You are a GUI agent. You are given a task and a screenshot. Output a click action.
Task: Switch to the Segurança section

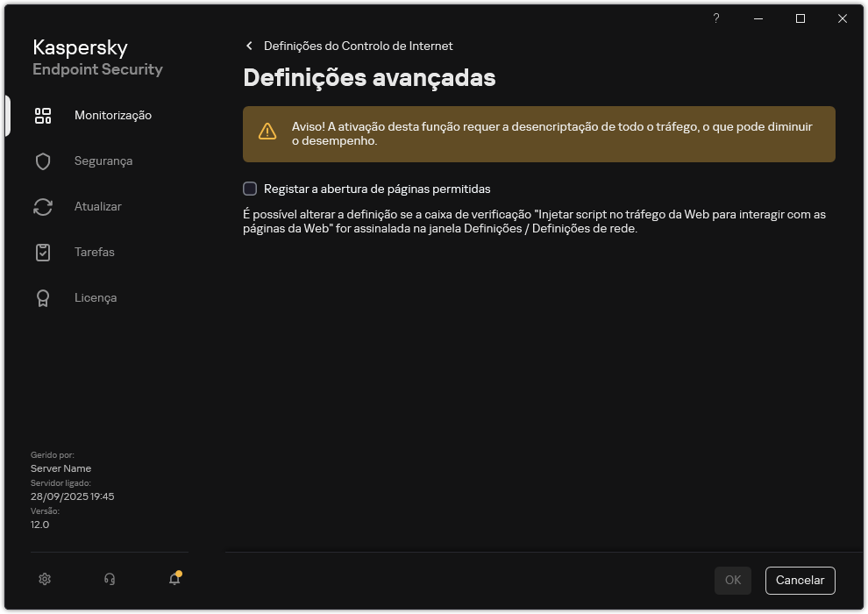point(103,161)
